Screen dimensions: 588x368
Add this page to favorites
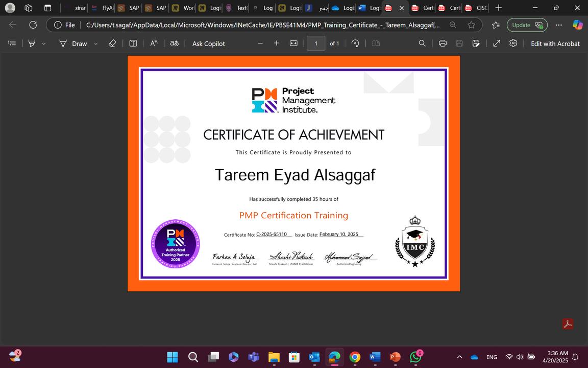tap(471, 25)
